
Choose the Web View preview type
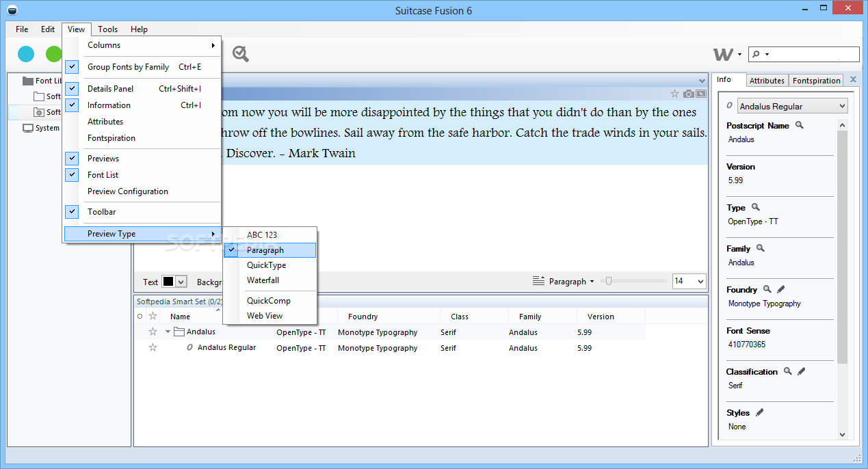[270, 316]
